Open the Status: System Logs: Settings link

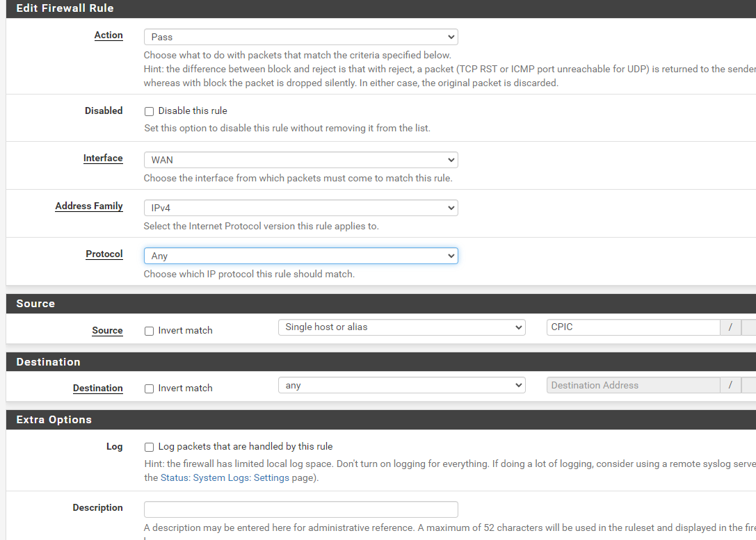pos(230,477)
